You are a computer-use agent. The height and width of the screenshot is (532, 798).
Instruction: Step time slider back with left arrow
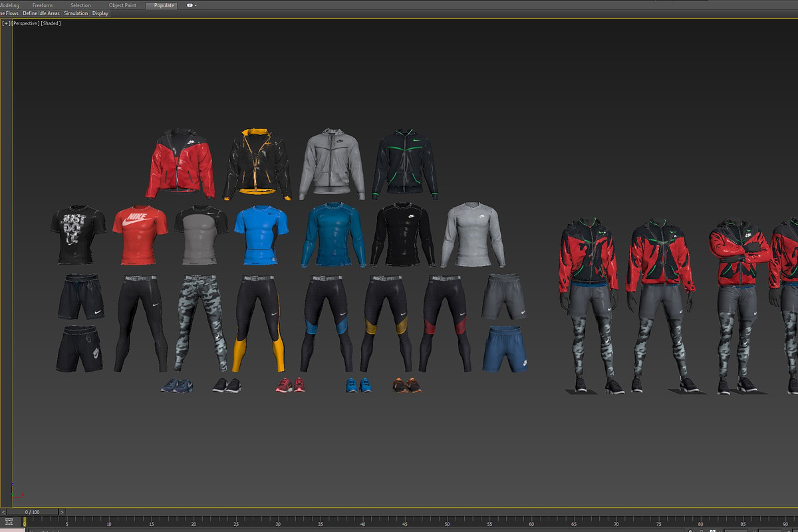click(3, 512)
